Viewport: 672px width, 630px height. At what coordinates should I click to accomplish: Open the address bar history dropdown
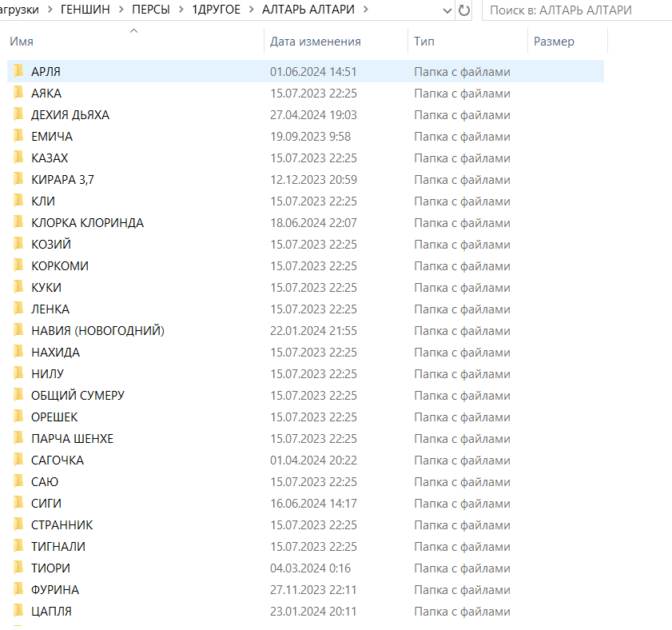pos(447,10)
